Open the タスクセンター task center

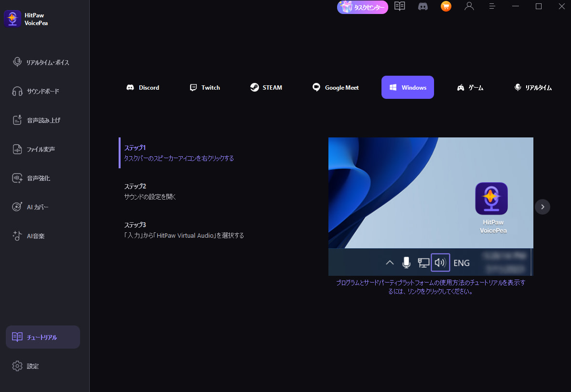(362, 7)
